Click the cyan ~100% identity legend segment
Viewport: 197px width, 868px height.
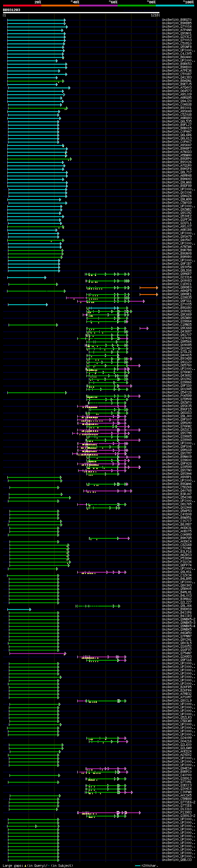tap(175, 6)
